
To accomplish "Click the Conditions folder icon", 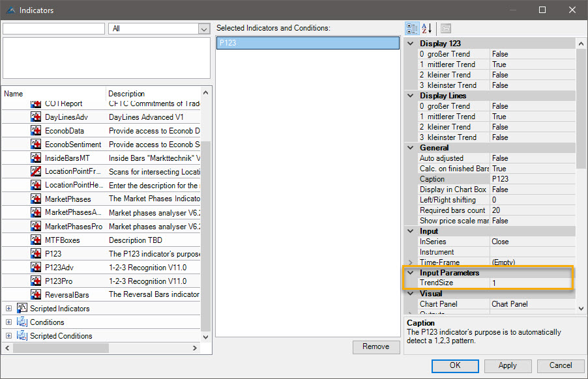I will [x=22, y=322].
